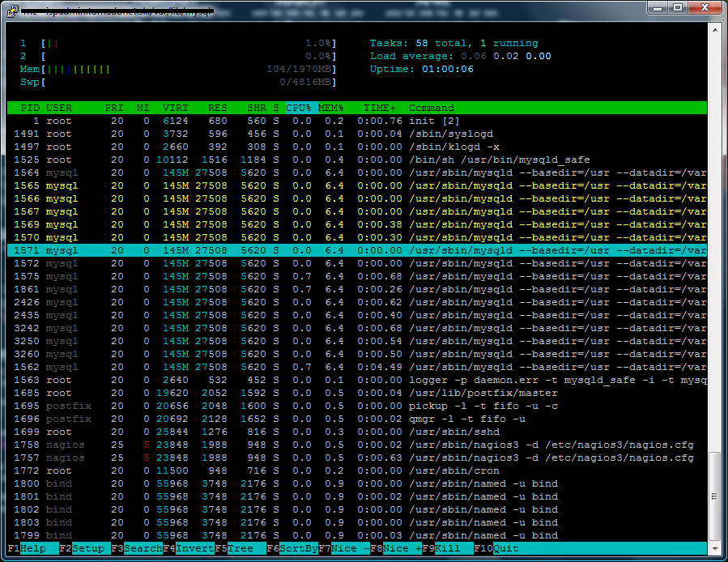Click the Tasks: 58 total text
This screenshot has width=728, height=562.
tap(421, 43)
